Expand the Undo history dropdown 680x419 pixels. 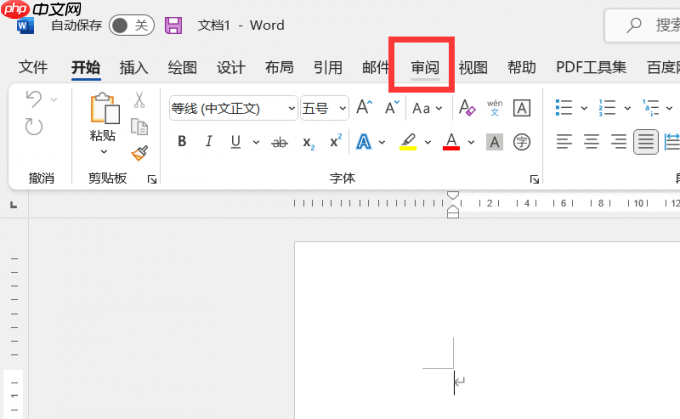pos(54,100)
